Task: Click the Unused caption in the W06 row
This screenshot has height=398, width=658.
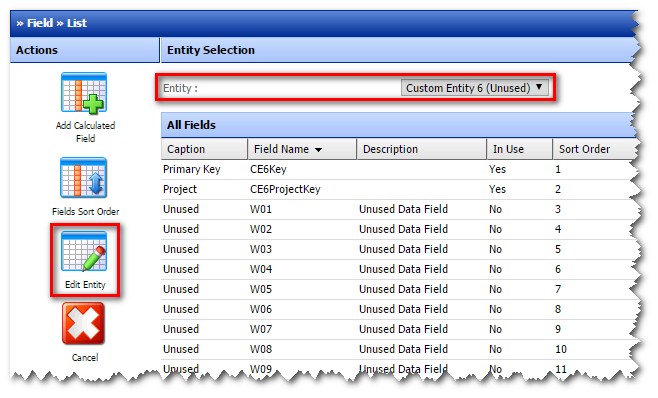Action: [x=181, y=309]
